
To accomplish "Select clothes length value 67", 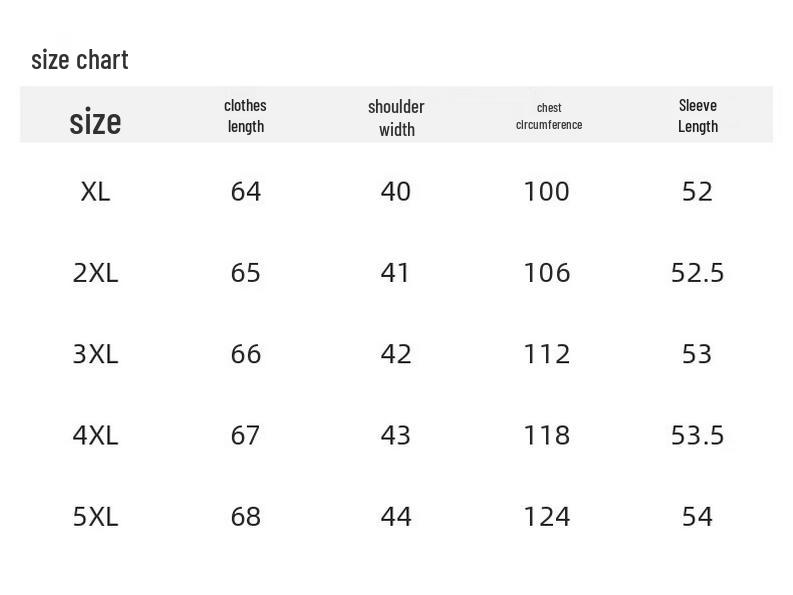I will (246, 435).
